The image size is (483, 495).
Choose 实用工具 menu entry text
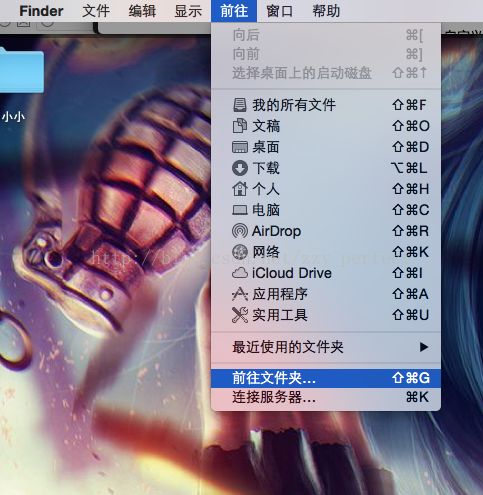point(280,315)
